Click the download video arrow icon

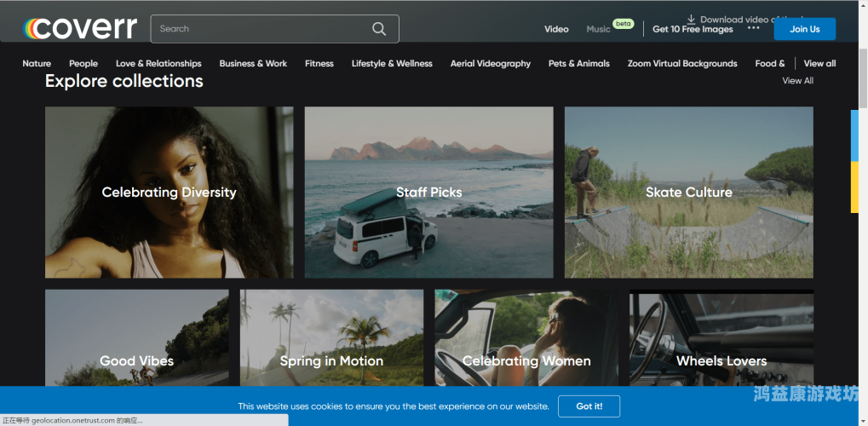[x=692, y=19]
